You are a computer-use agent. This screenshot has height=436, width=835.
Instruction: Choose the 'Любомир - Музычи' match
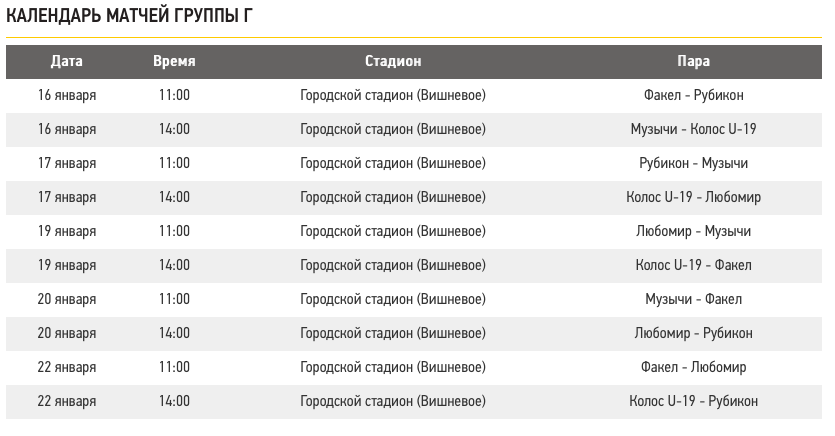[693, 231]
